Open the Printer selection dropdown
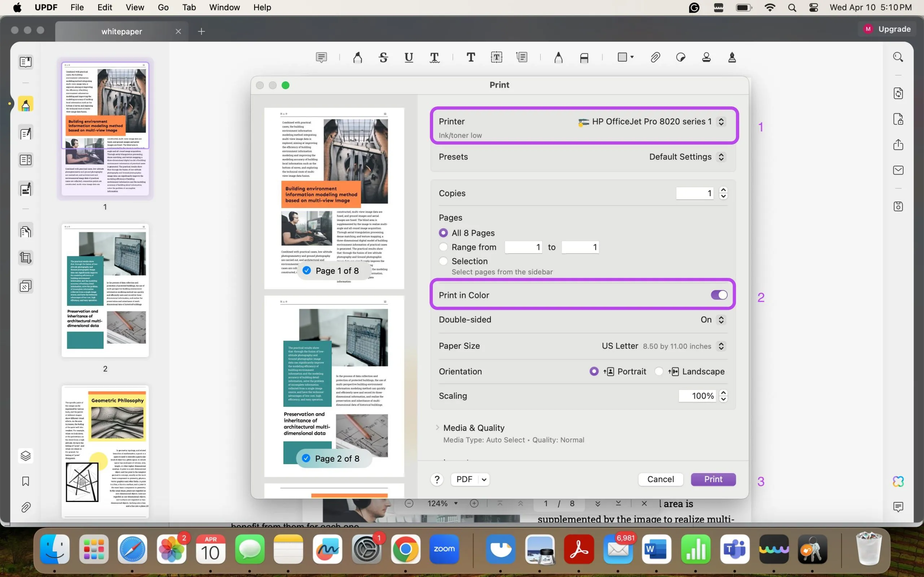The image size is (924, 577). 721,122
